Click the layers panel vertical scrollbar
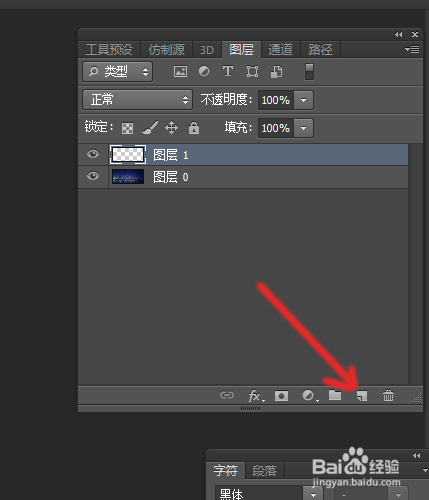The height and width of the screenshot is (500, 429). coord(415,263)
